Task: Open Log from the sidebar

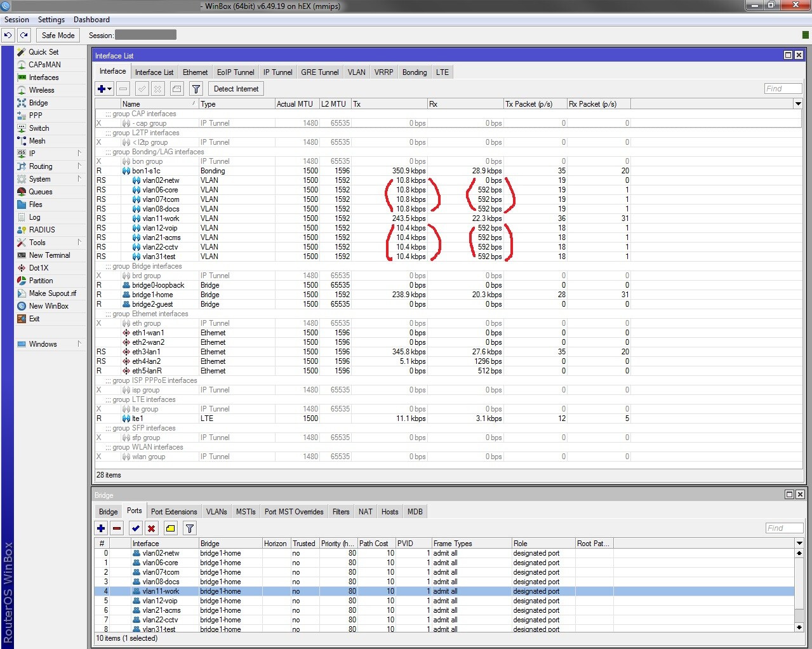Action: click(x=34, y=217)
